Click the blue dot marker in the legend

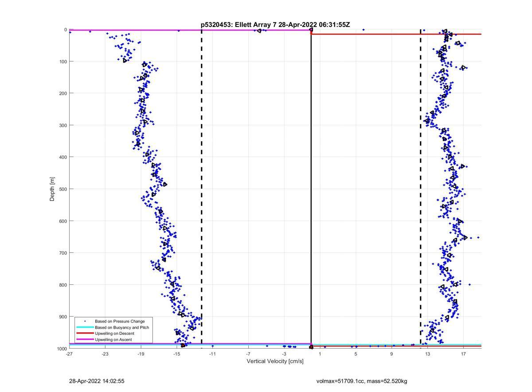click(85, 321)
